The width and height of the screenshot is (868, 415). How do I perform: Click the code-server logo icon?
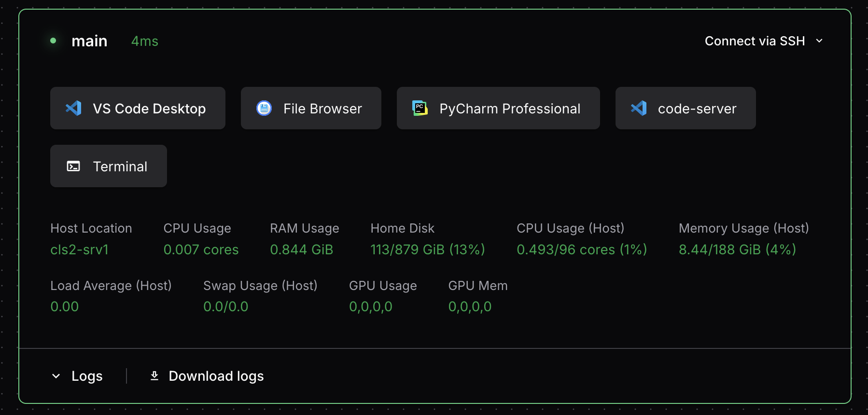(639, 108)
